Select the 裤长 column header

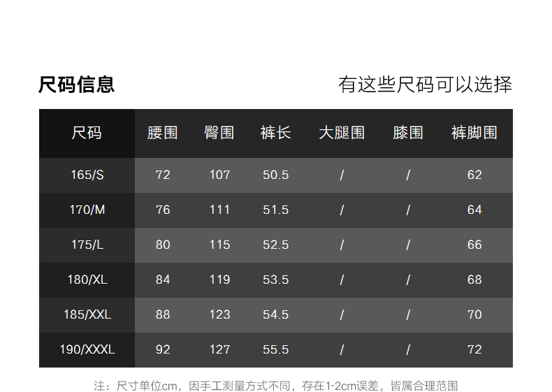click(x=275, y=133)
